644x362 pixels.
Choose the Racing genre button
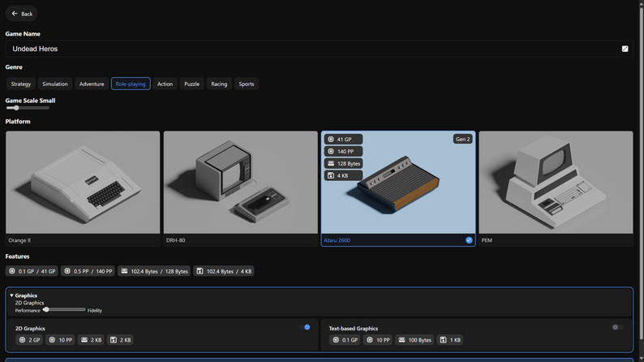click(x=219, y=84)
